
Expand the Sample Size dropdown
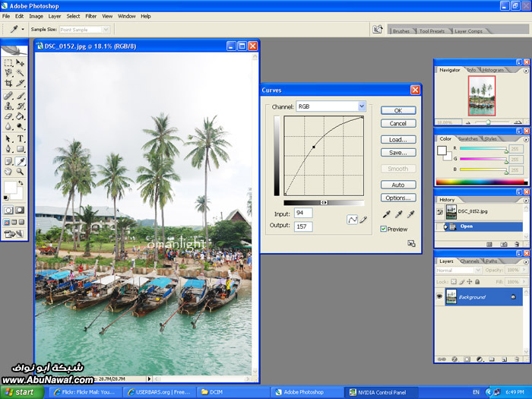(106, 30)
